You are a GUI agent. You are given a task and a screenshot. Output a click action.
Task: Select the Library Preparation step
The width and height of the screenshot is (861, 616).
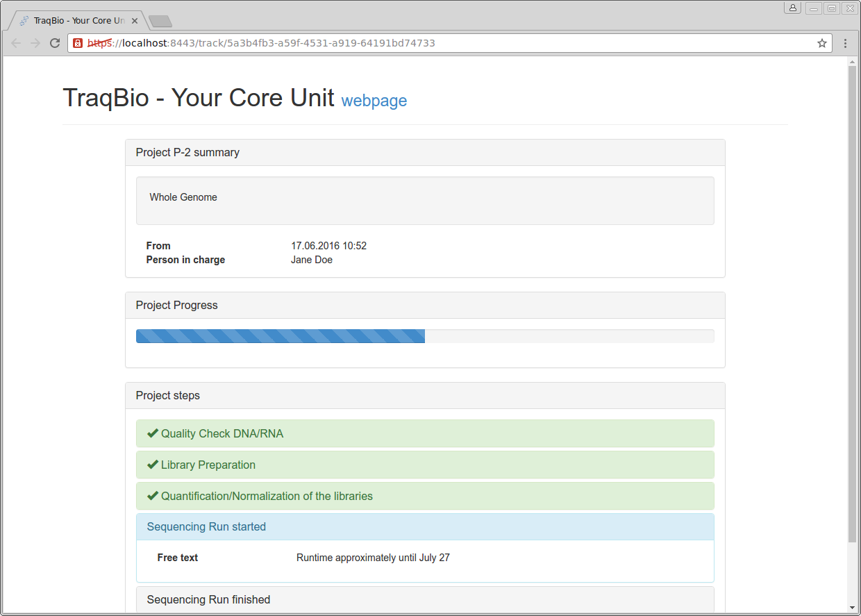click(425, 465)
